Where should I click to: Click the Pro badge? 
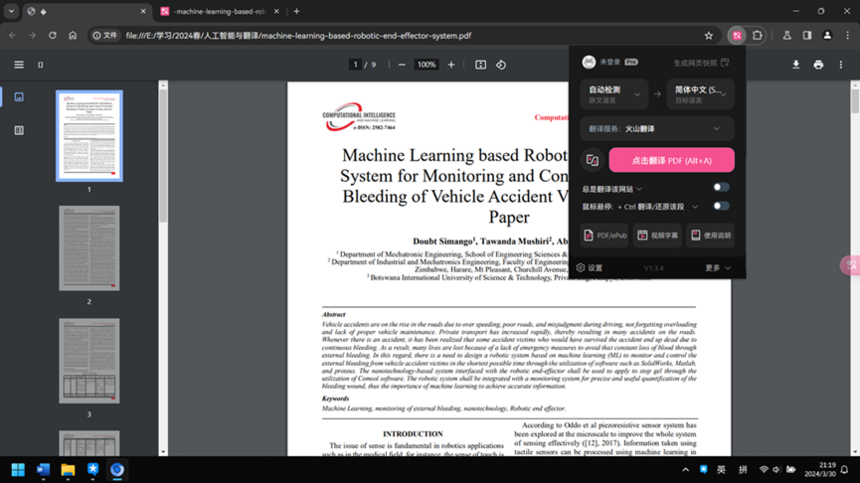coord(631,62)
